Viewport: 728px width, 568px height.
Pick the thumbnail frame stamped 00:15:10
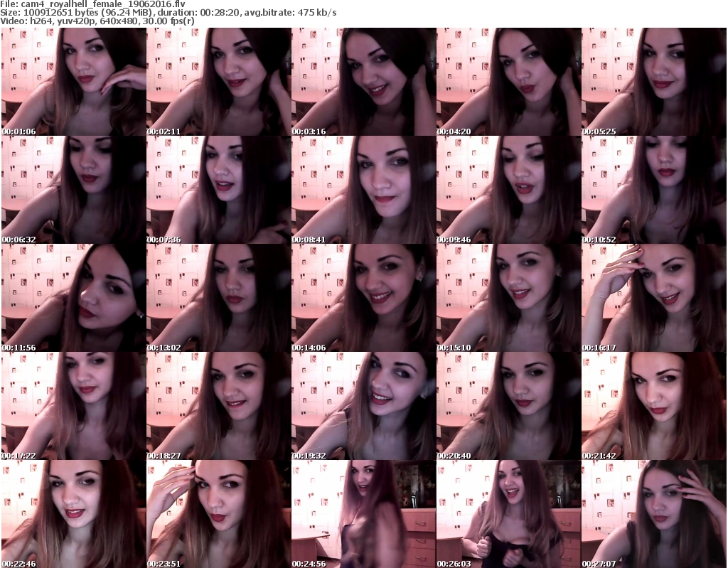[508, 298]
